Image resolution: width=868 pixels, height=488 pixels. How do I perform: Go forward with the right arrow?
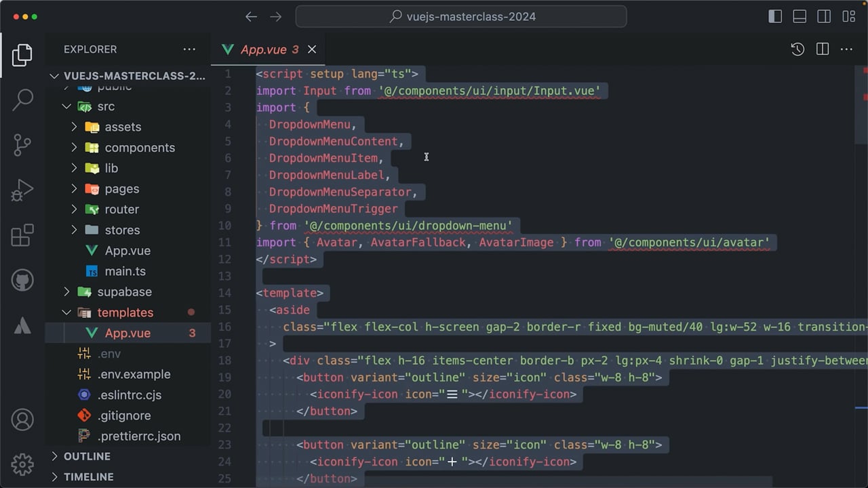[275, 17]
